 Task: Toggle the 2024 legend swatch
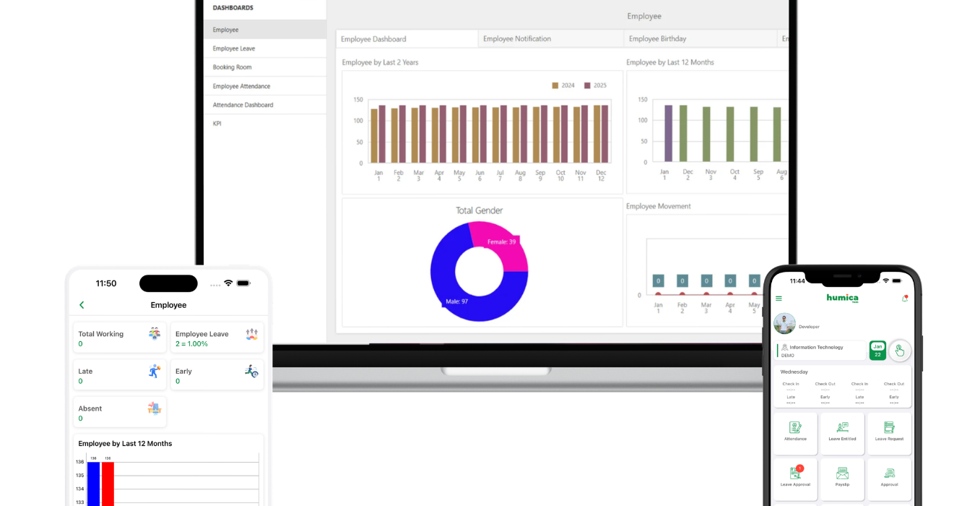click(555, 85)
